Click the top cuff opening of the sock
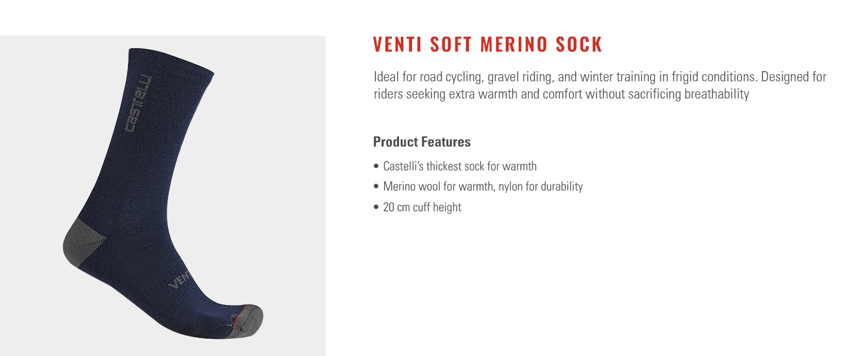 (x=171, y=60)
